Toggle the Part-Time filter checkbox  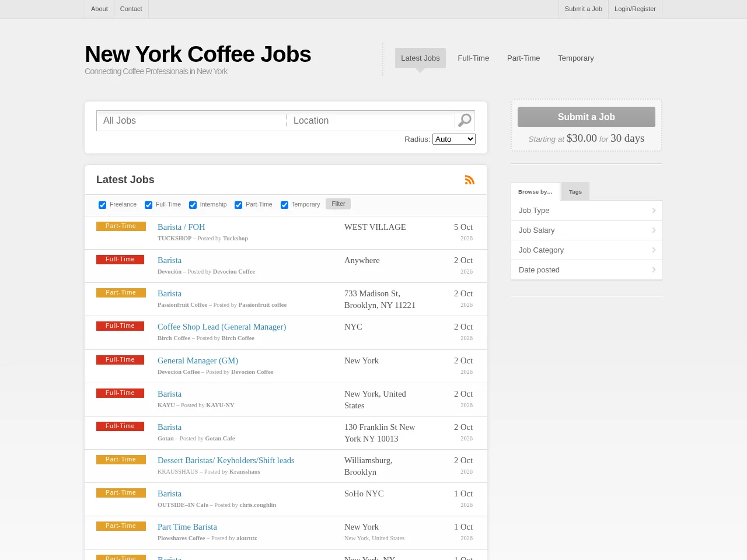(x=238, y=205)
